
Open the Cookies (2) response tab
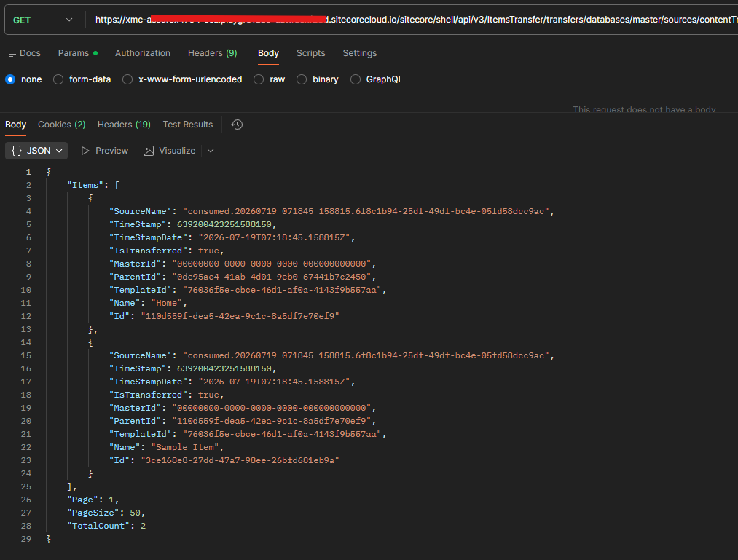pyautogui.click(x=62, y=125)
